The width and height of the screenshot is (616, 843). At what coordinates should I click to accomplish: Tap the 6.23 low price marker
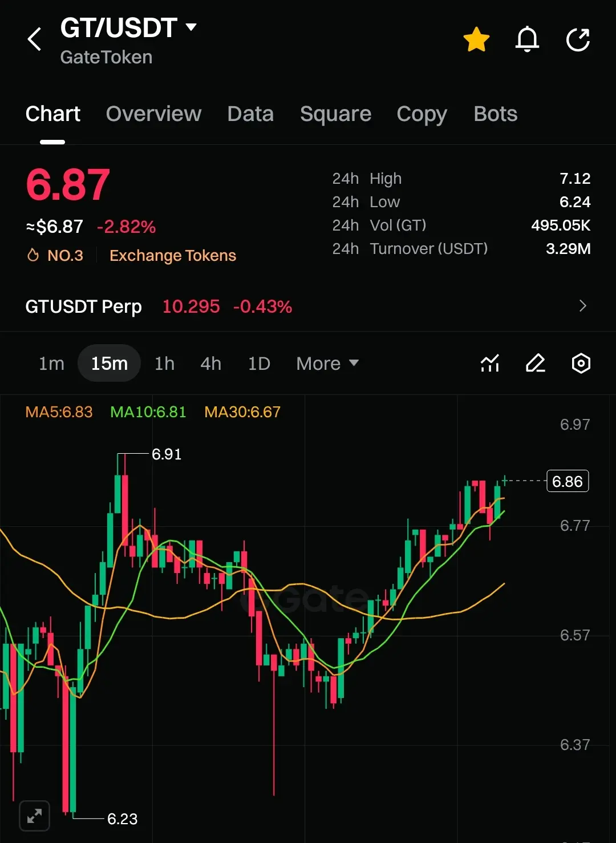pos(123,819)
